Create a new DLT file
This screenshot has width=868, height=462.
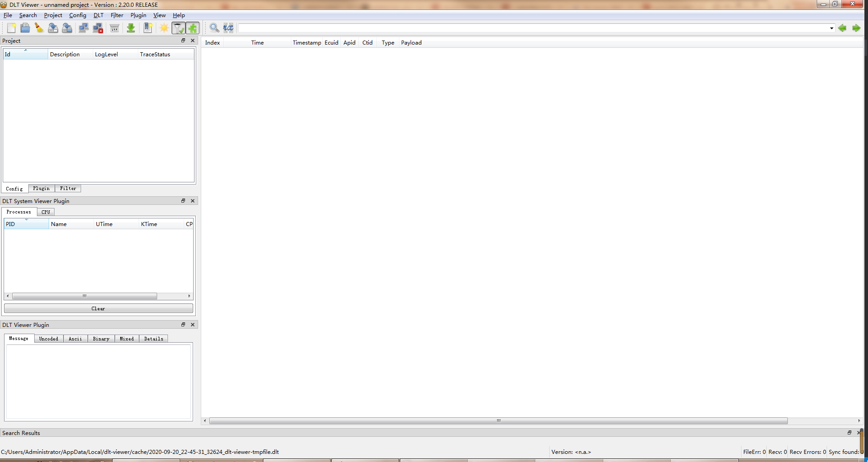(11, 28)
